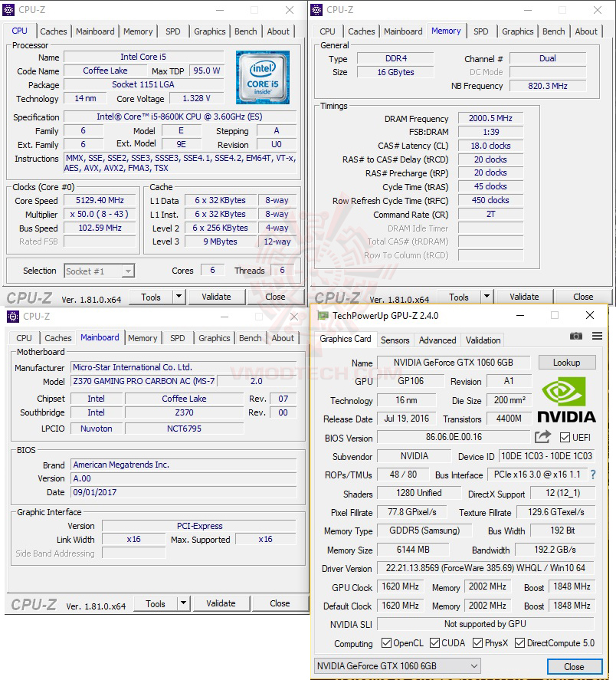Open the SPD tab in the Memory window
Image resolution: width=616 pixels, height=680 pixels.
[x=480, y=31]
